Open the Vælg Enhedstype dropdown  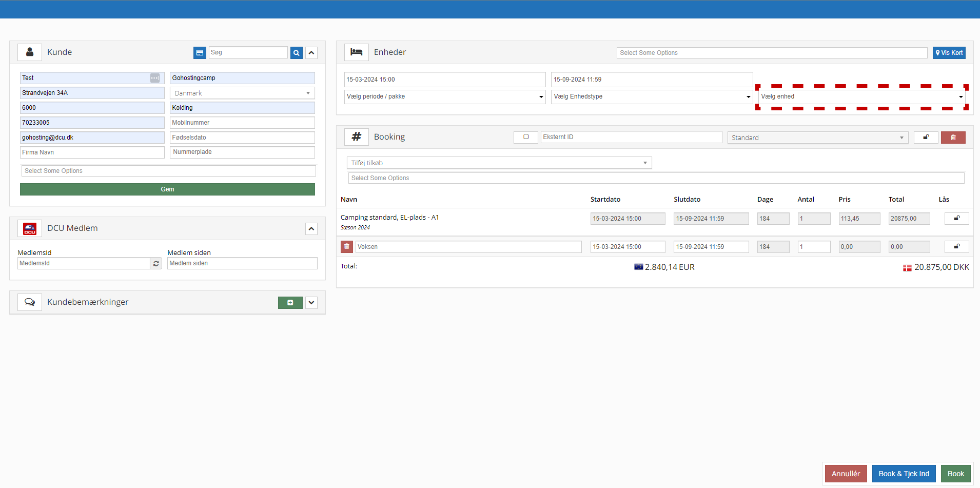point(651,96)
